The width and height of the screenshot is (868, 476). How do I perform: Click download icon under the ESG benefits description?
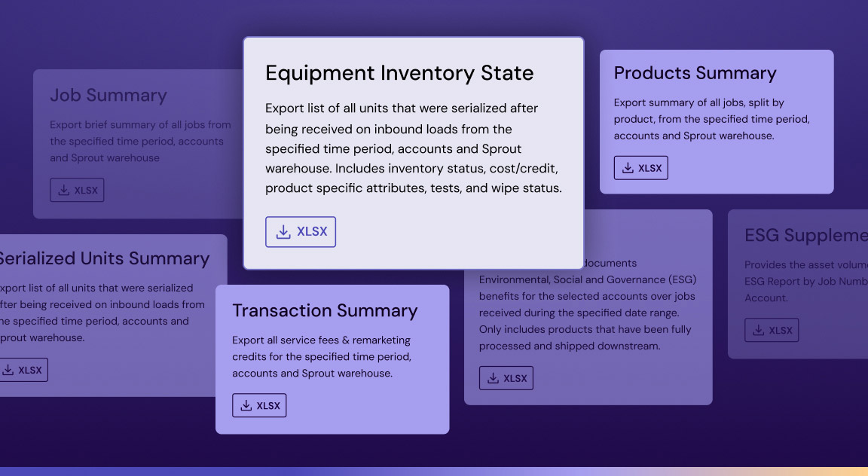pos(493,378)
